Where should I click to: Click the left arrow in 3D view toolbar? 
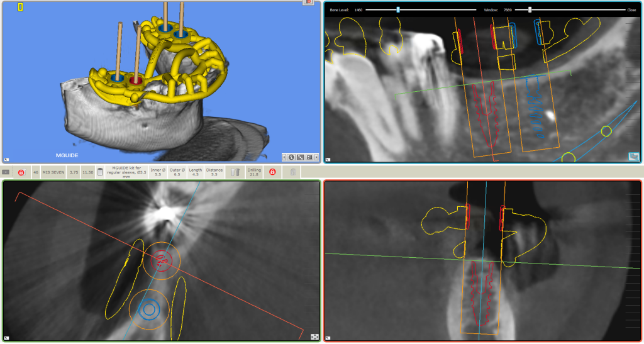coord(284,157)
